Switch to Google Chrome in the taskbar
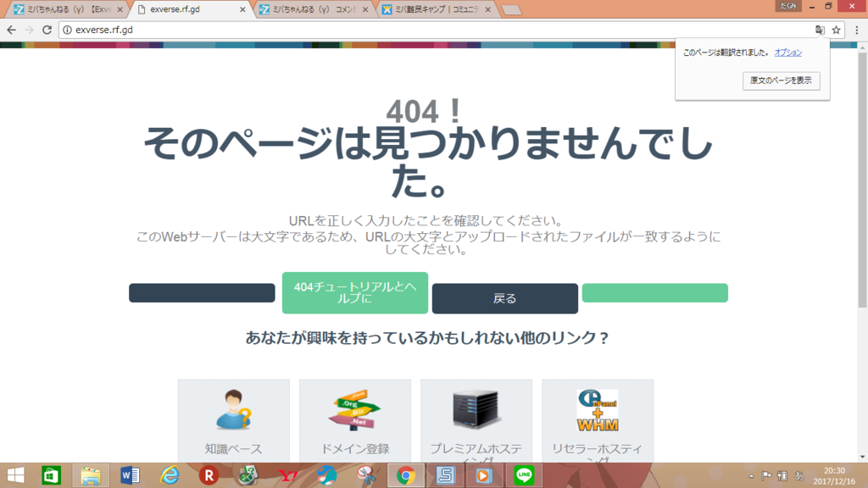Image resolution: width=868 pixels, height=488 pixels. coord(406,475)
